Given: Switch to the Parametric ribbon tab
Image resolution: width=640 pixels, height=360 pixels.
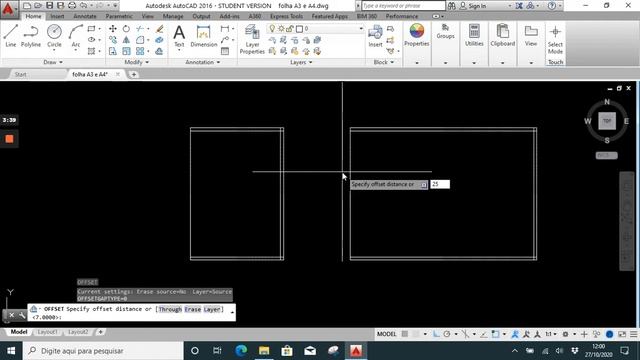Looking at the screenshot, I should click(119, 16).
